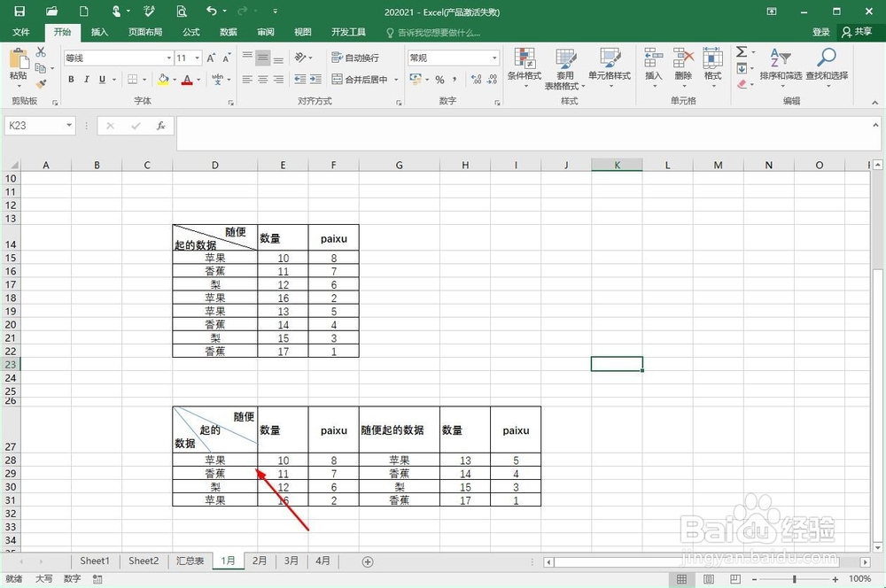Open Format as Table (套用表格格式)
Screen dimensions: 886x588
click(565, 68)
